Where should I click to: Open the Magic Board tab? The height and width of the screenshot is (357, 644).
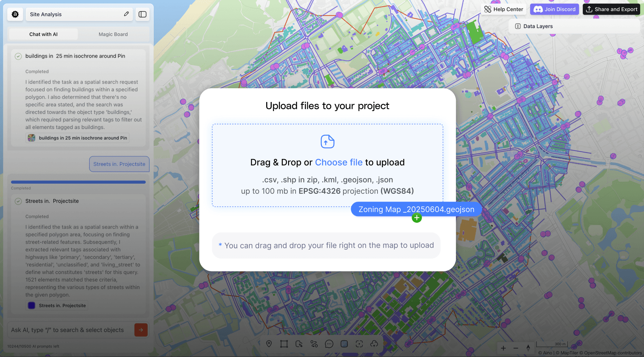[x=113, y=34]
